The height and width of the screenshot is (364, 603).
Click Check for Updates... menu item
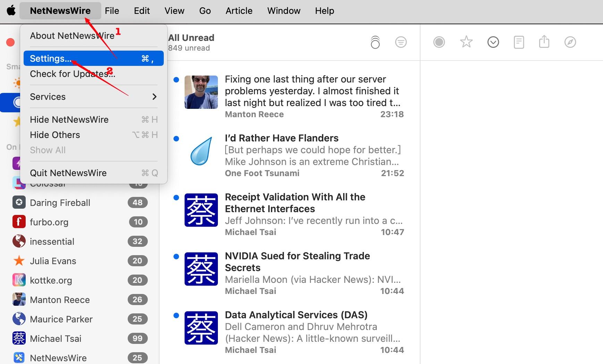click(x=73, y=74)
